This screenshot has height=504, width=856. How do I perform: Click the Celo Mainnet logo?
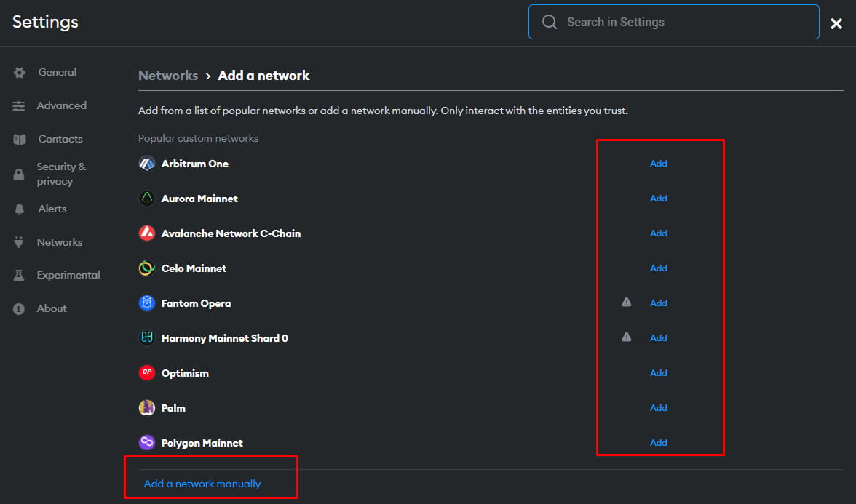pyautogui.click(x=147, y=268)
